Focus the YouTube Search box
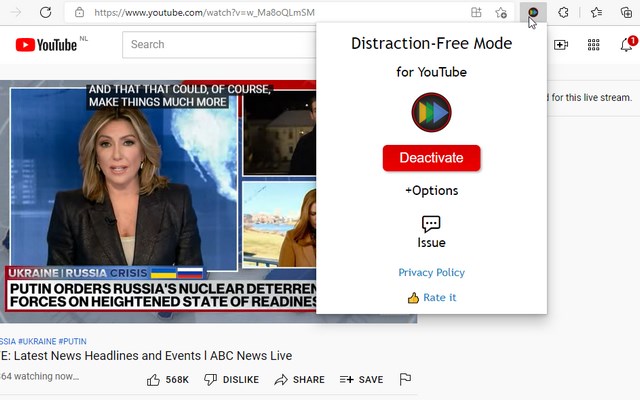The height and width of the screenshot is (400, 640). tap(219, 44)
